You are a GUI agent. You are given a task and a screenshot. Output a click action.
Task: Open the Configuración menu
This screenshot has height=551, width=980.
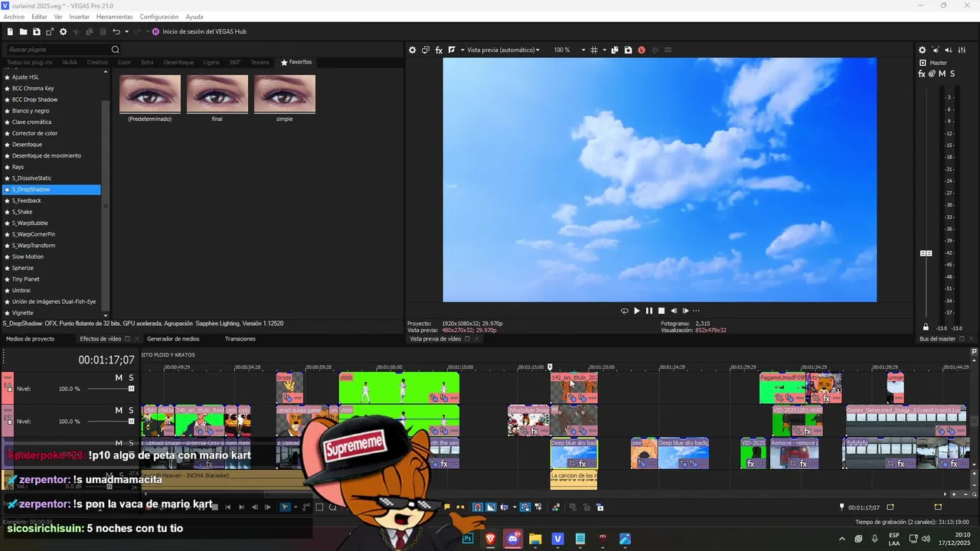pos(159,16)
